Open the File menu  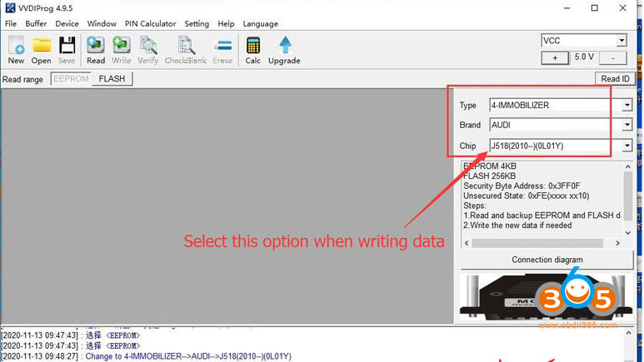(11, 24)
